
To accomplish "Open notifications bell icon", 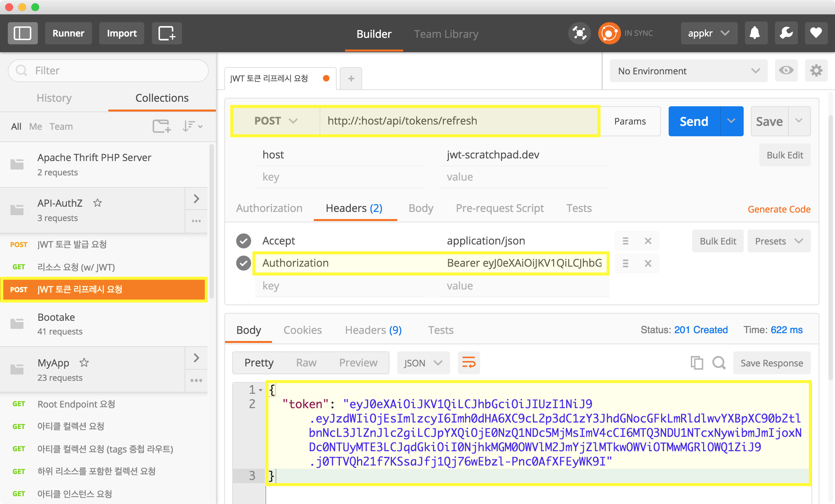I will click(x=755, y=33).
